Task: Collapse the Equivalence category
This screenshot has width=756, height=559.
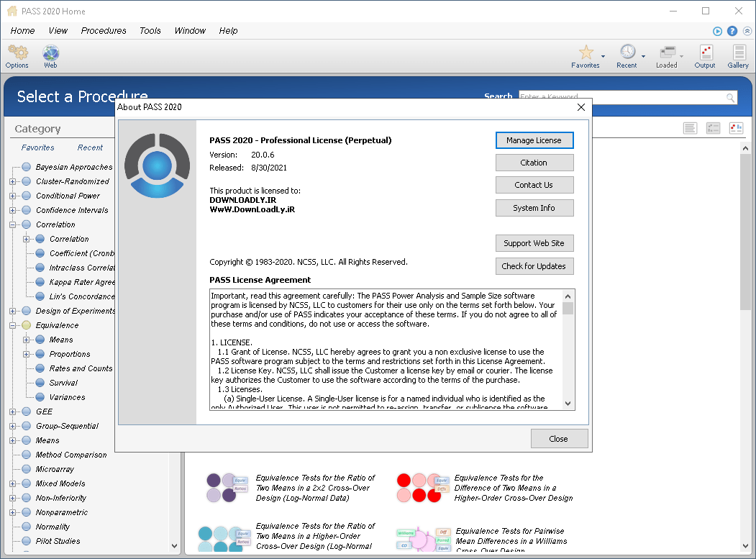Action: click(x=12, y=325)
